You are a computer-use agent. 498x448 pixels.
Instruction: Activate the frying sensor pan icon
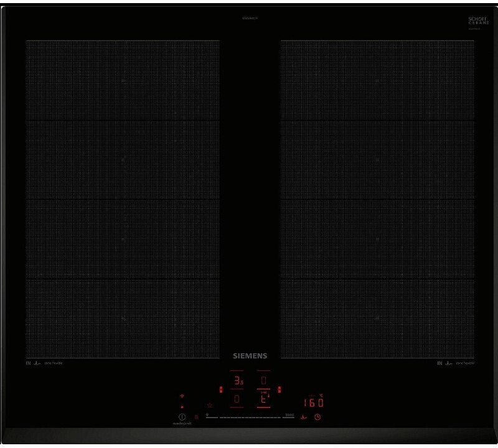303,417
